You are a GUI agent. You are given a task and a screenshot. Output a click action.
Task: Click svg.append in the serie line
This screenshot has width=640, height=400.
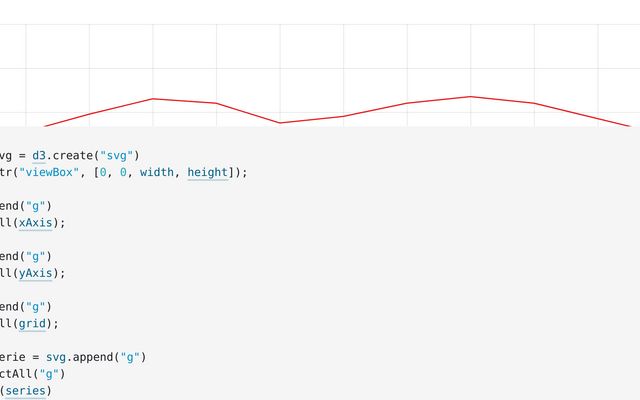pyautogui.click(x=79, y=356)
